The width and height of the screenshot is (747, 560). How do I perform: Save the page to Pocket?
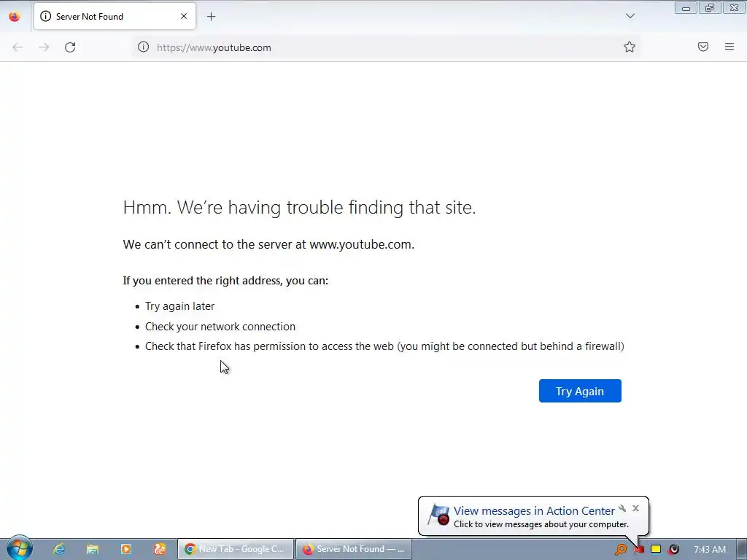pyautogui.click(x=703, y=47)
